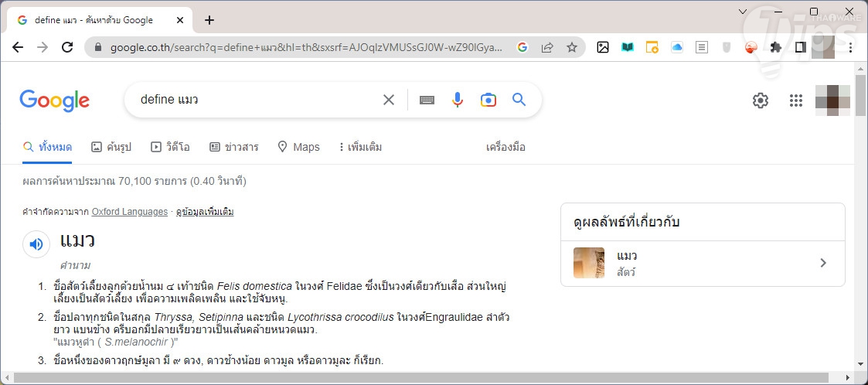Click the cat thumbnail image
This screenshot has height=385, width=868.
[589, 263]
